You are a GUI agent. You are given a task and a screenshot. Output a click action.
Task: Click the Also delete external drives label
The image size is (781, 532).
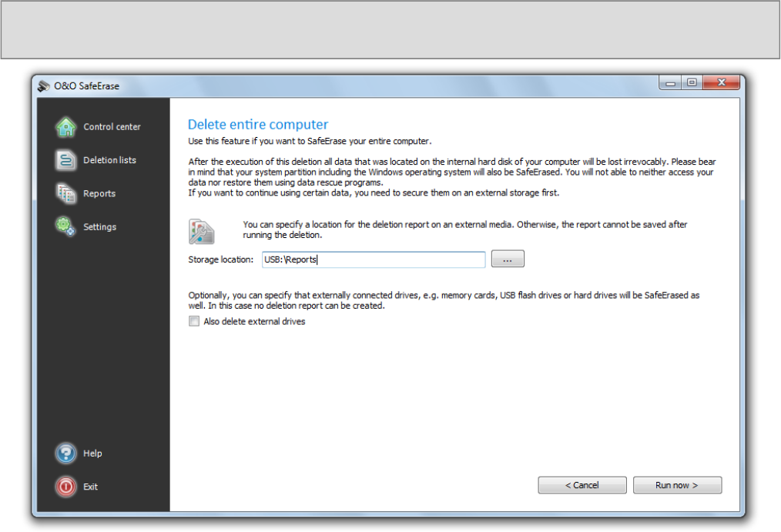point(254,322)
